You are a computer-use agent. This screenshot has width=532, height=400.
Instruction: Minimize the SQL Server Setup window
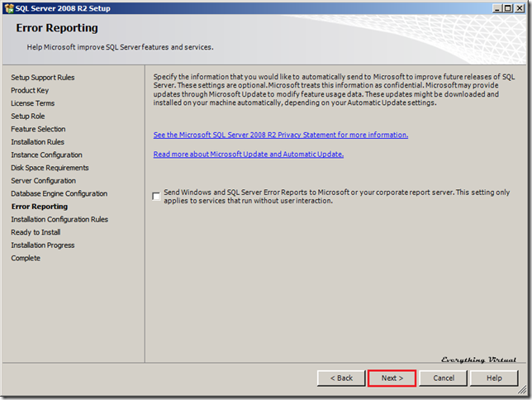tap(497, 8)
